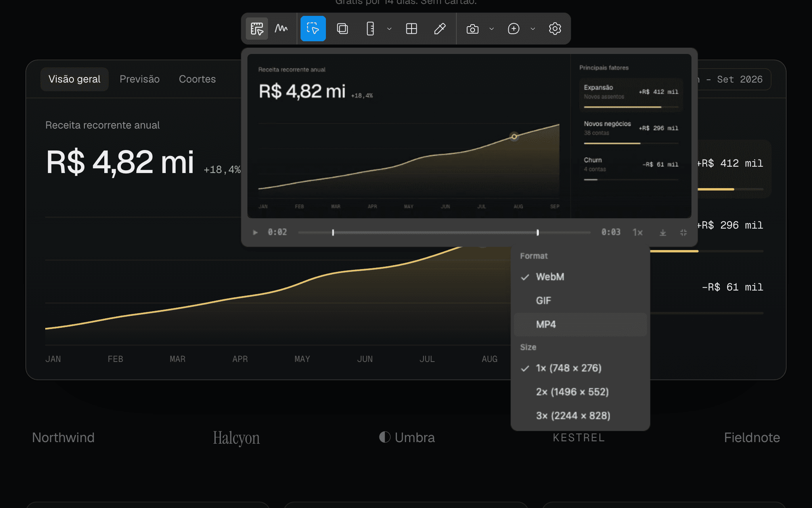The height and width of the screenshot is (508, 812).
Task: Click the Fieldnote logo
Action: tap(752, 437)
